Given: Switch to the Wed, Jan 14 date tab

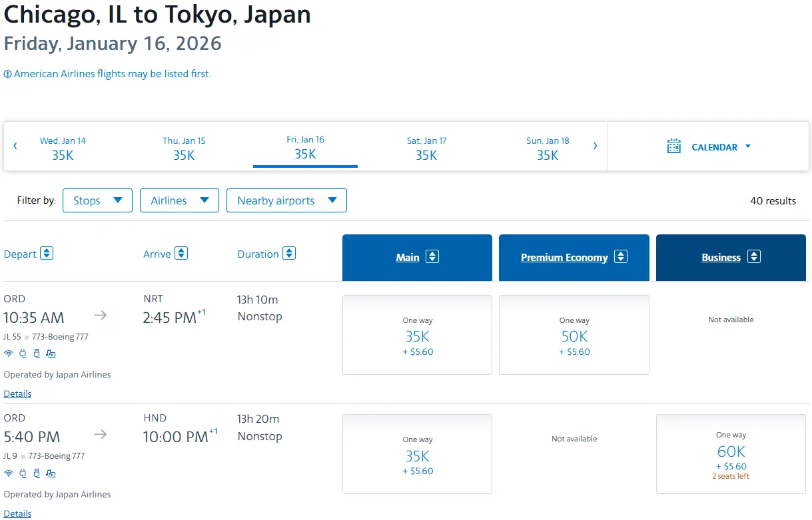Looking at the screenshot, I should pyautogui.click(x=63, y=148).
